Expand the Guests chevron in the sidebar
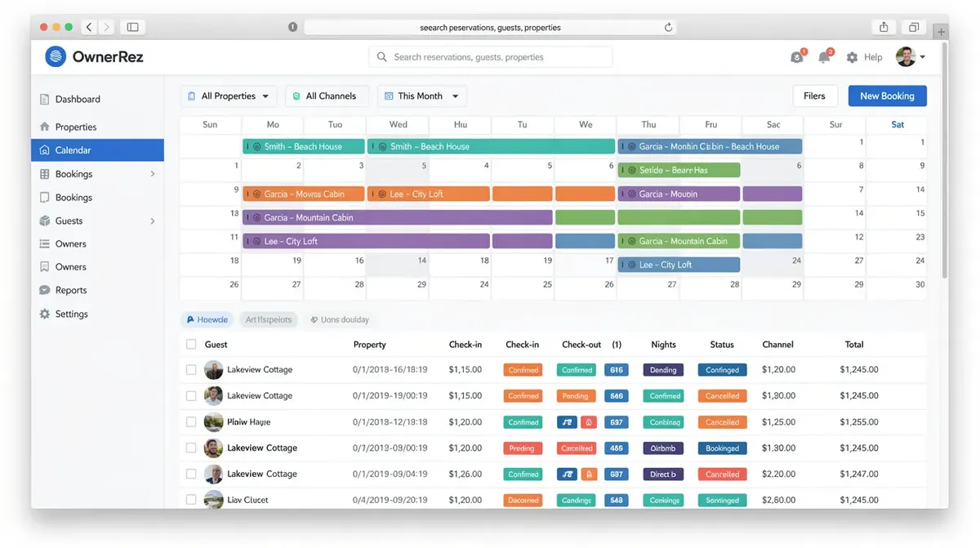 click(153, 221)
